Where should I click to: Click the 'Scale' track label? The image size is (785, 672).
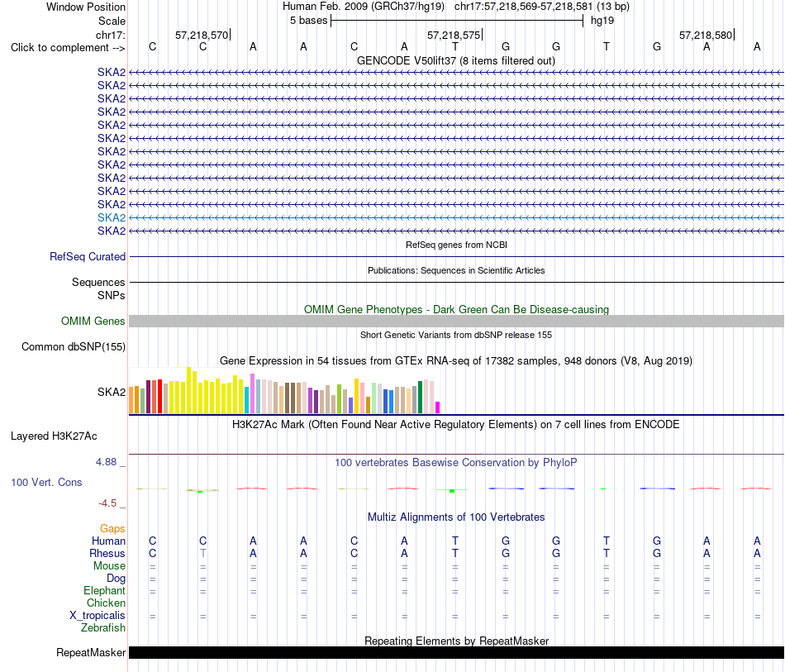(x=112, y=21)
